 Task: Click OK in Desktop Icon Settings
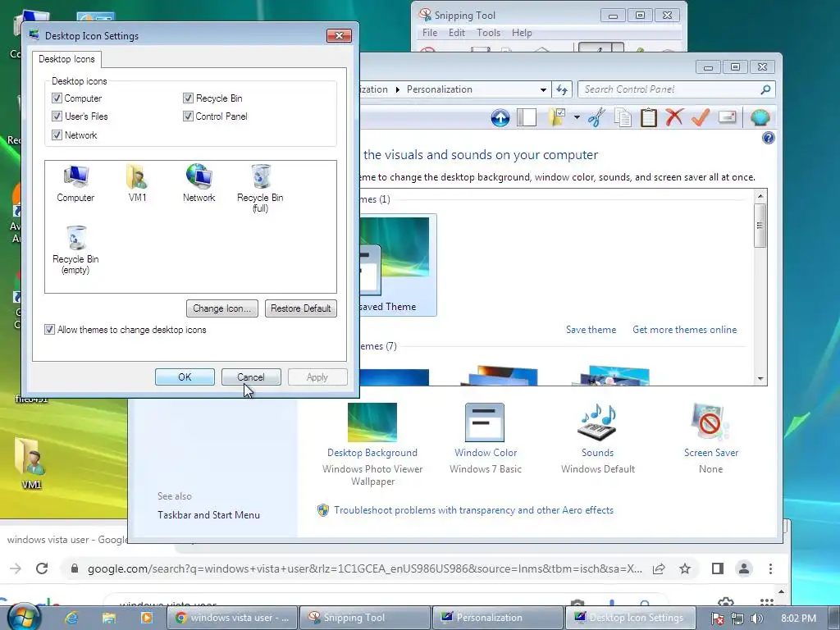[185, 377]
